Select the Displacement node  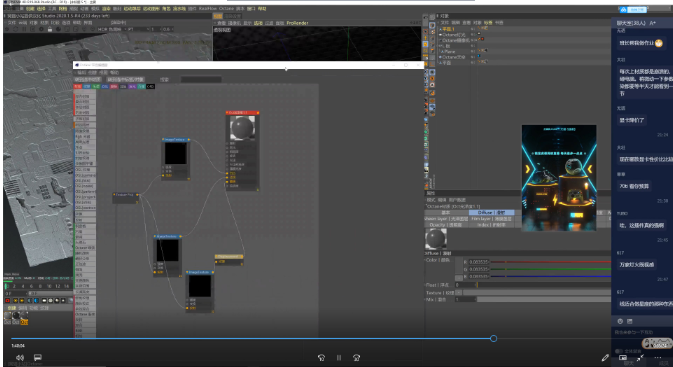click(x=229, y=259)
